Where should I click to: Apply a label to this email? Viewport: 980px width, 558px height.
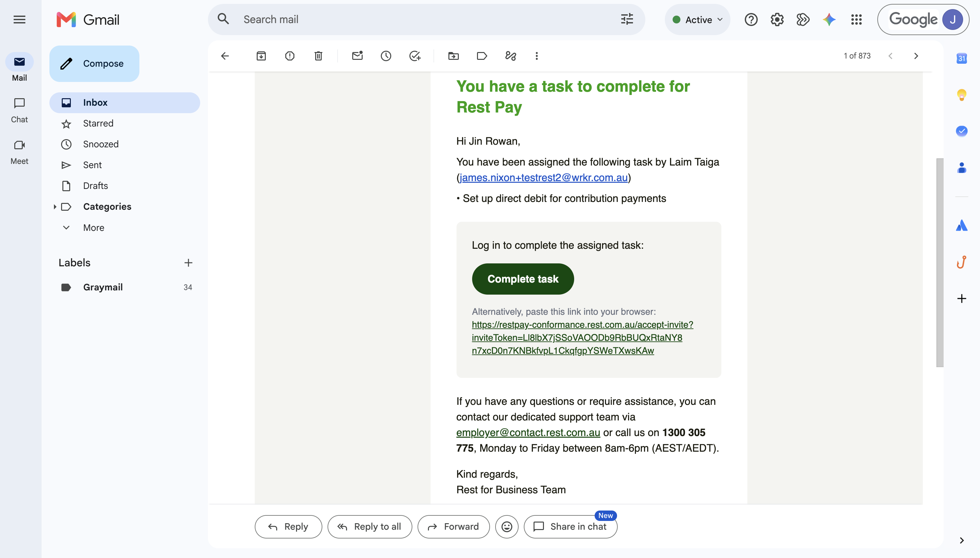(x=482, y=56)
